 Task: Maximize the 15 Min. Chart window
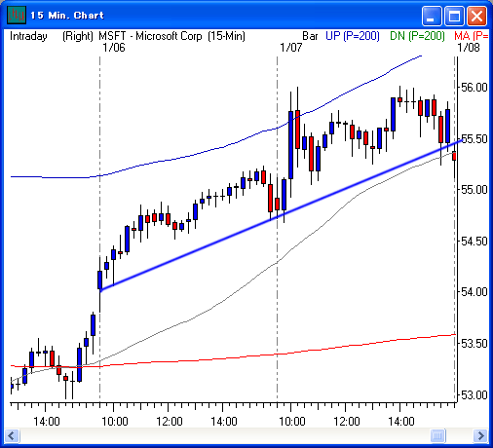point(454,16)
